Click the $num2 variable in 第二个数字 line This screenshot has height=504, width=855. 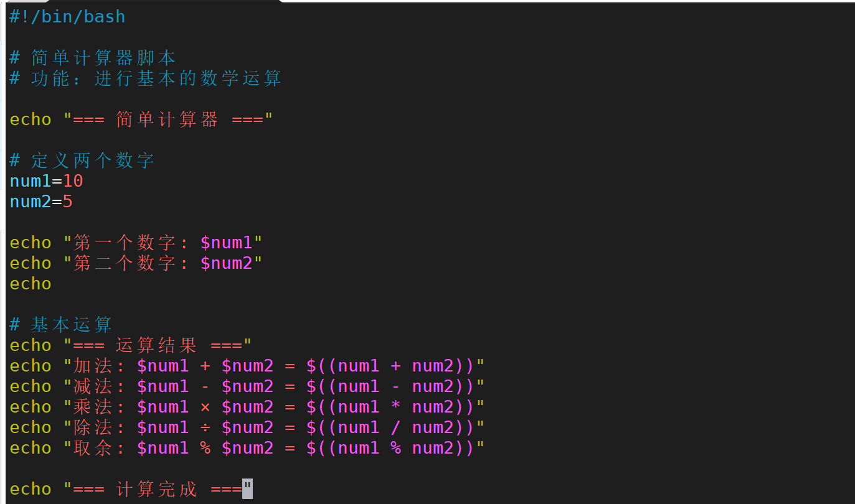[226, 263]
